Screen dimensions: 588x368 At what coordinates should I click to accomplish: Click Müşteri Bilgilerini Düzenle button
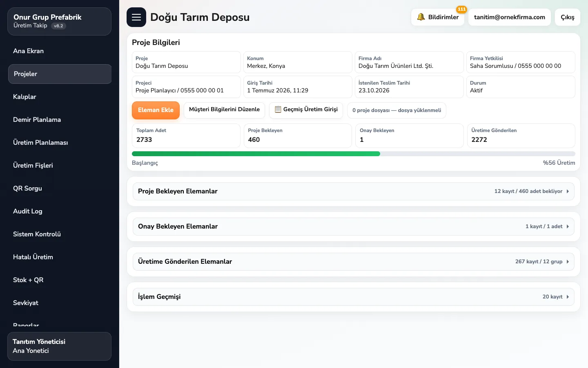coord(224,110)
